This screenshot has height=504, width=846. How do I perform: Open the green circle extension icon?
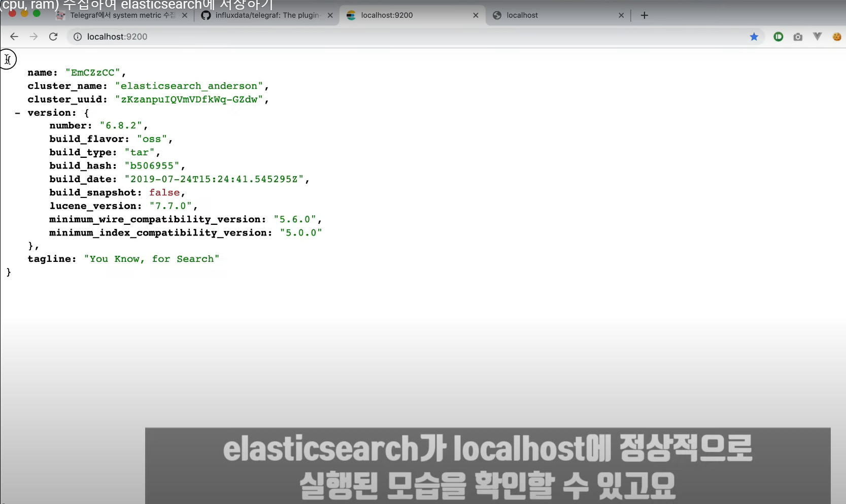point(779,37)
